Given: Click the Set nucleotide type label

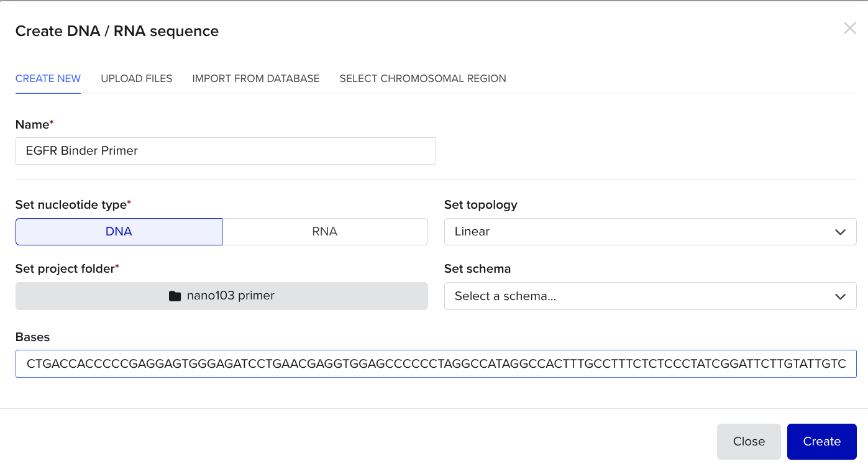Looking at the screenshot, I should (73, 204).
